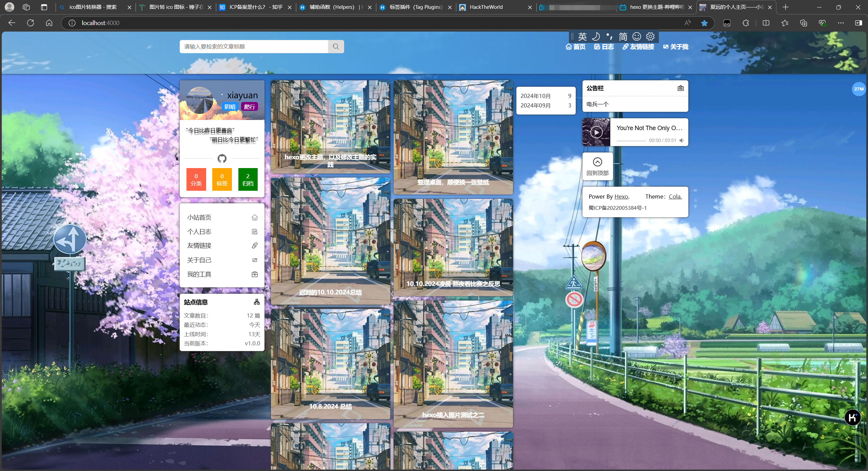Click the blue 阴暗 tag badge

click(x=230, y=107)
